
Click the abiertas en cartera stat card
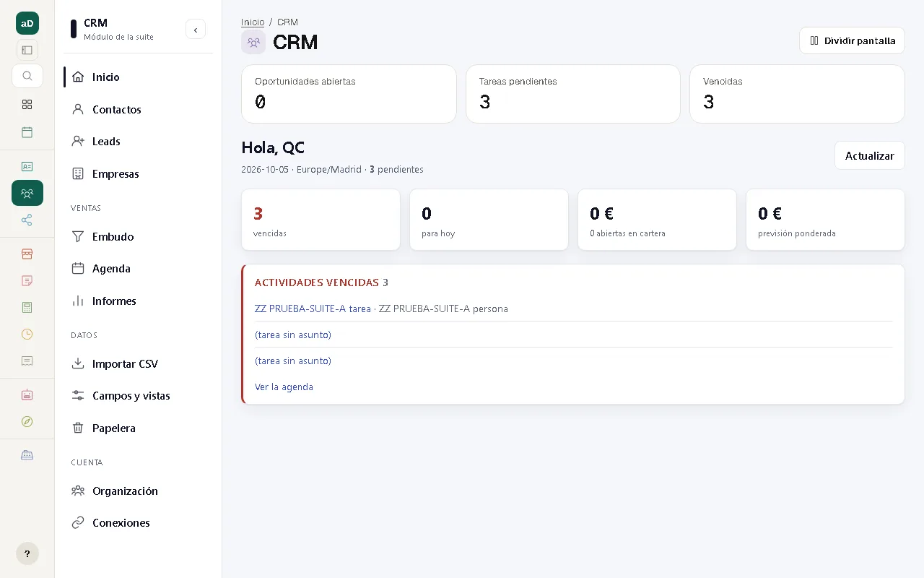pyautogui.click(x=657, y=220)
